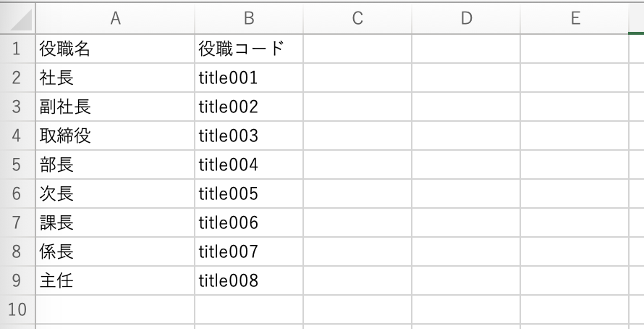Select the cell containing 主任
This screenshot has height=329, width=644.
click(115, 280)
